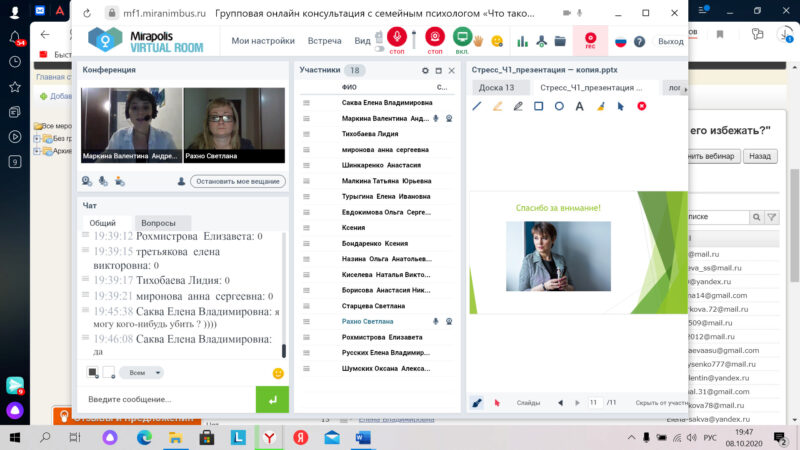Click red delete circle in whiteboard toolbar
The height and width of the screenshot is (450, 800).
[x=642, y=106]
